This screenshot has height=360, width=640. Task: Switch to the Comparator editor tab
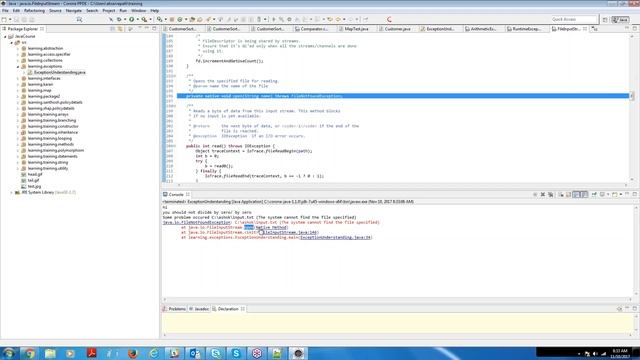pos(313,29)
